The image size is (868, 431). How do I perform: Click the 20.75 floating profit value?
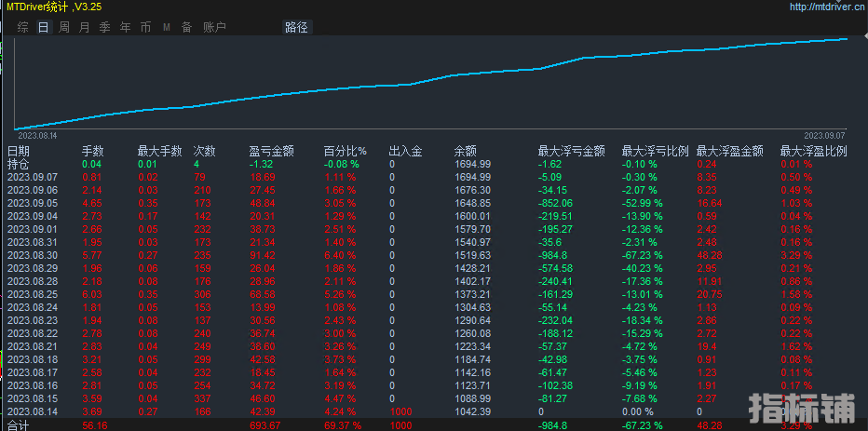709,294
